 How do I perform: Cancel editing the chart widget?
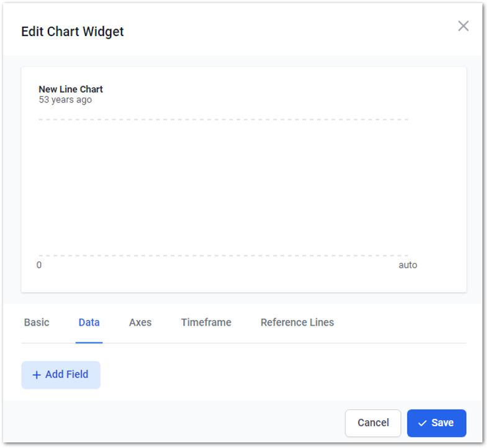pyautogui.click(x=373, y=423)
